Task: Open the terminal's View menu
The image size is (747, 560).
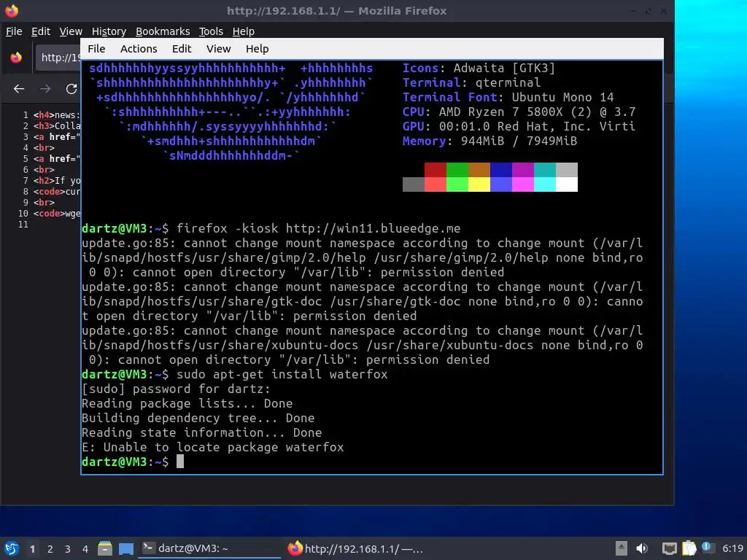Action: tap(218, 49)
